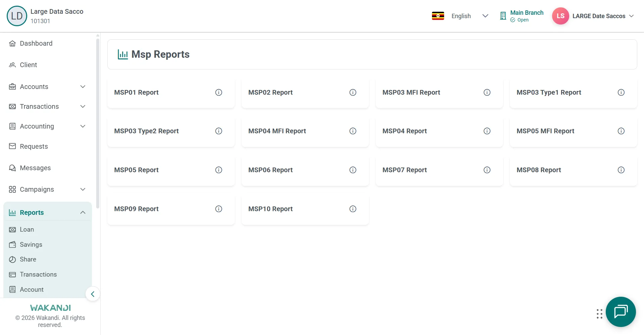Open the LARGE Date Saccos user menu

pyautogui.click(x=603, y=16)
